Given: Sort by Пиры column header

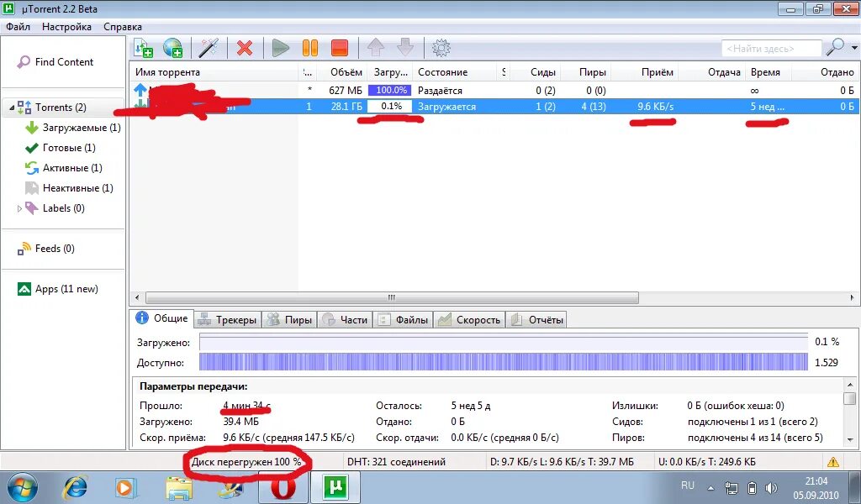Looking at the screenshot, I should click(x=593, y=72).
